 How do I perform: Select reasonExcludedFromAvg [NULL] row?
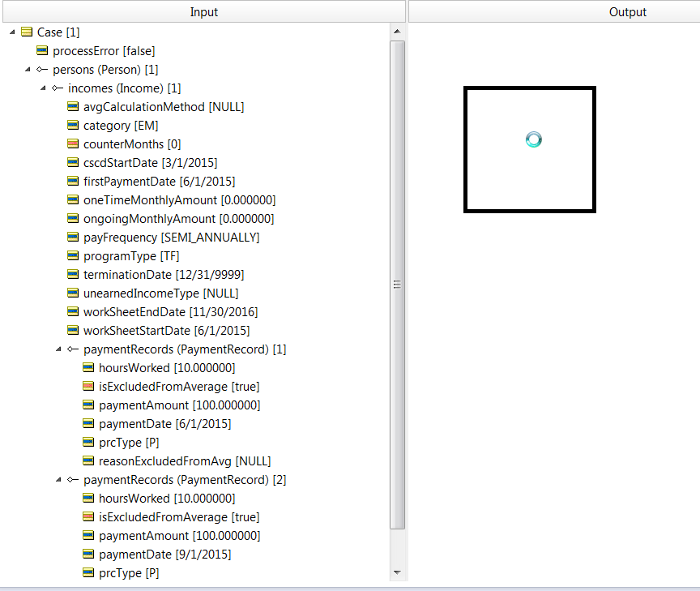(x=185, y=461)
